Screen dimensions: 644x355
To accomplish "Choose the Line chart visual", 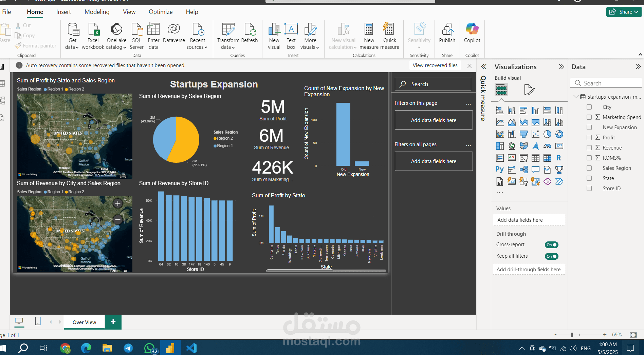I will 500,122.
